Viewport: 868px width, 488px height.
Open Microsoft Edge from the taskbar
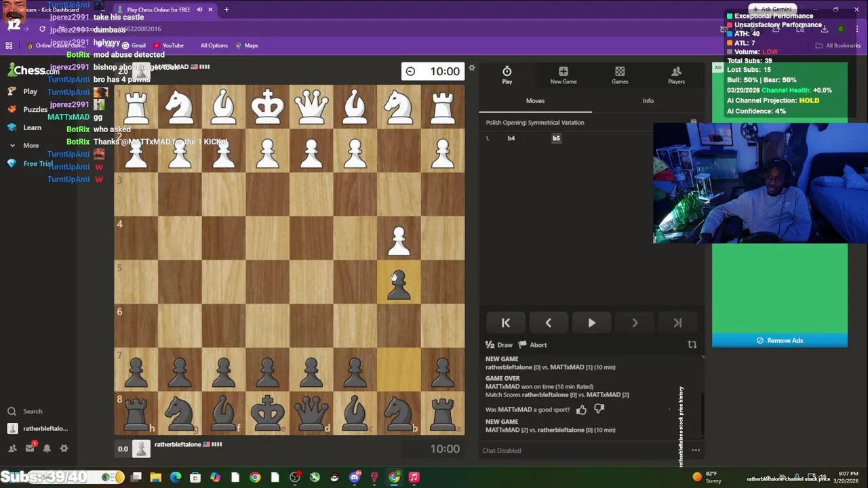(x=176, y=477)
